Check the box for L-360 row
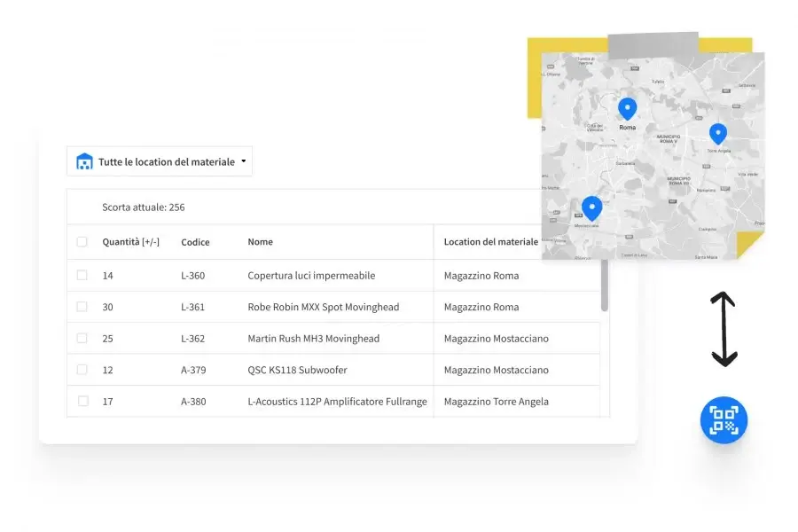The height and width of the screenshot is (532, 798). click(82, 276)
